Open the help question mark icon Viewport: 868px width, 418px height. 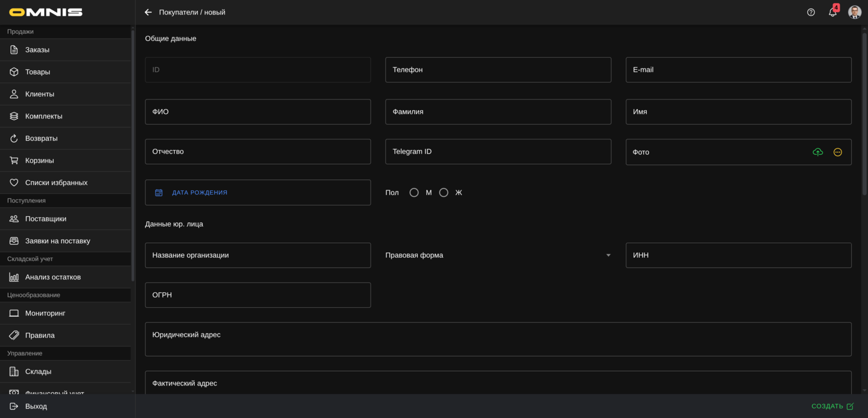[811, 12]
